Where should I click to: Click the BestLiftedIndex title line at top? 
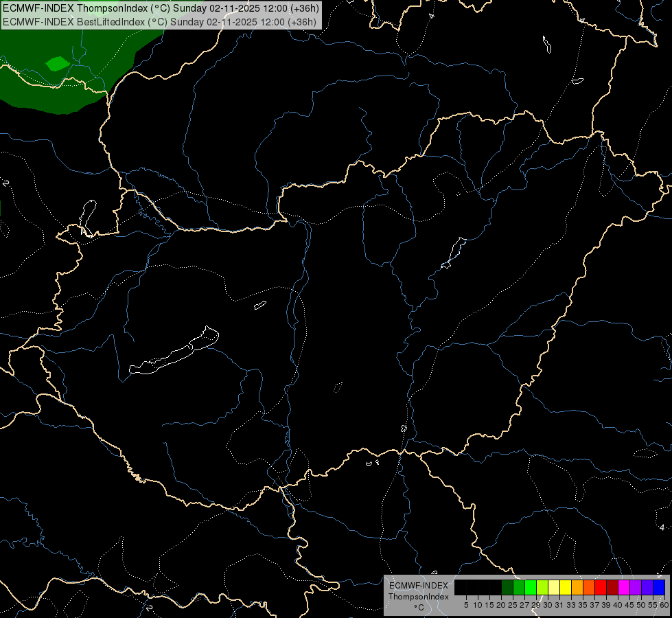point(159,22)
